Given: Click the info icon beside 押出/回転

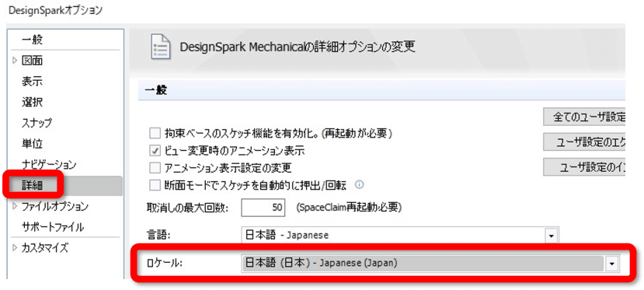Looking at the screenshot, I should click(359, 185).
